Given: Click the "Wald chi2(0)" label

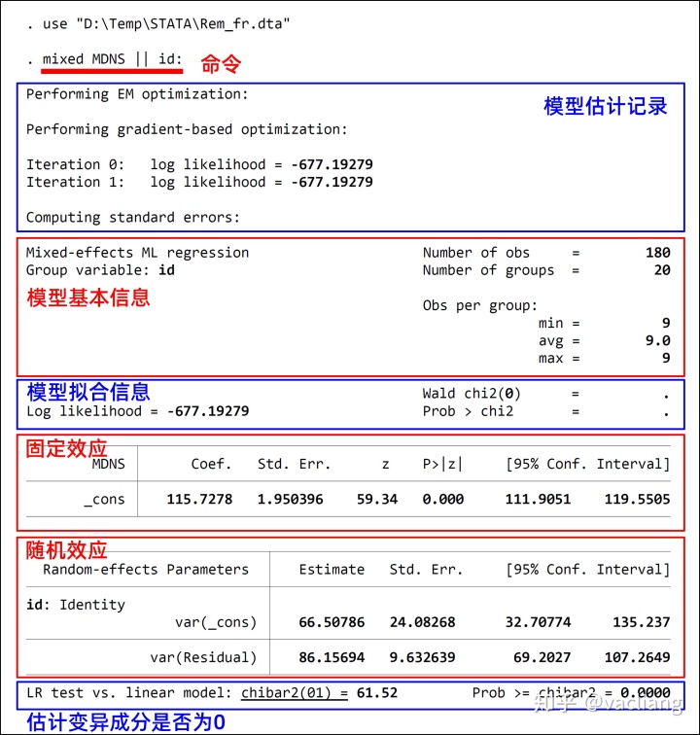Looking at the screenshot, I should coord(472,394).
